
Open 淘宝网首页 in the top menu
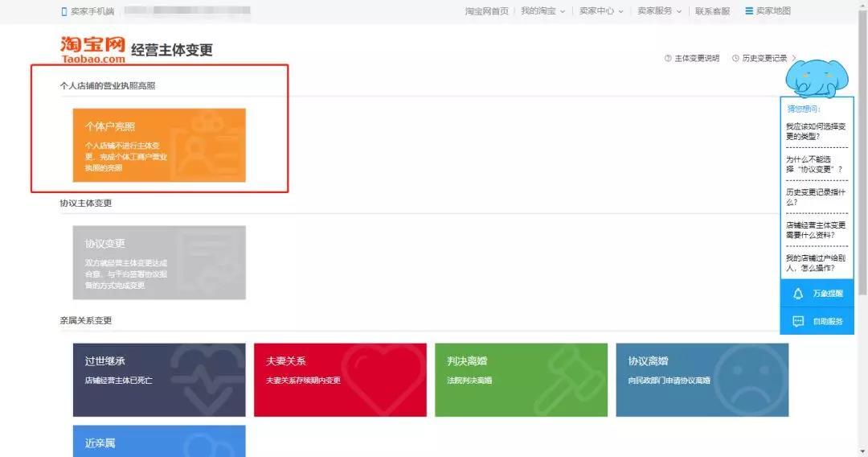click(486, 11)
